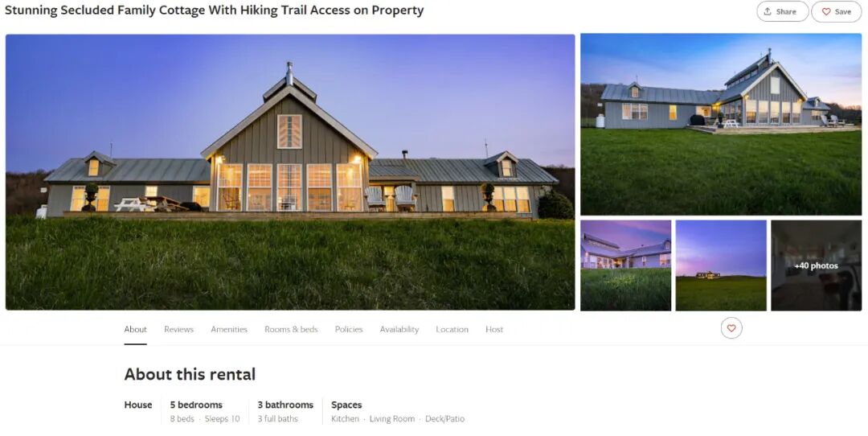
Task: Save this rental with the heart button
Action: tap(836, 11)
